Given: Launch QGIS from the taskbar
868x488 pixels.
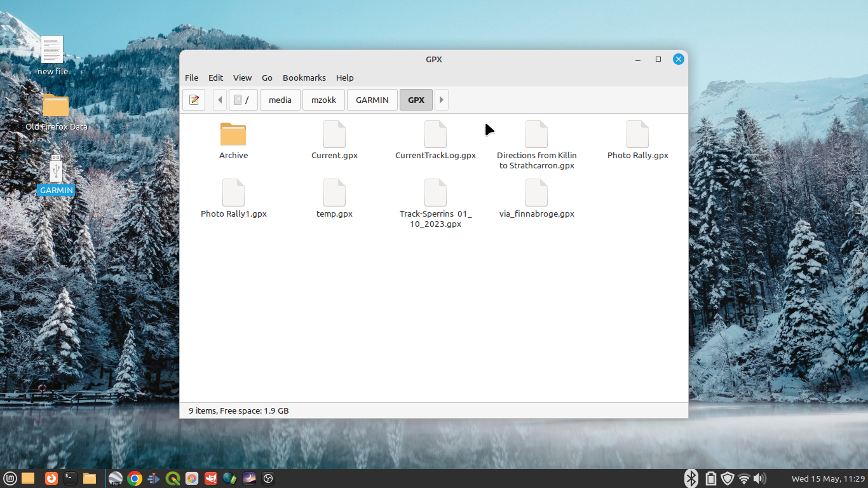Looking at the screenshot, I should (172, 478).
